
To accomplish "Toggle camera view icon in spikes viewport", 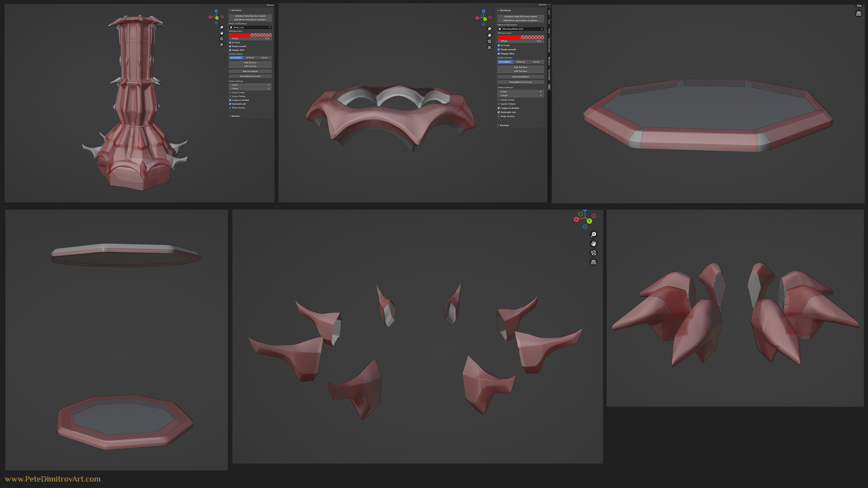I will (594, 253).
